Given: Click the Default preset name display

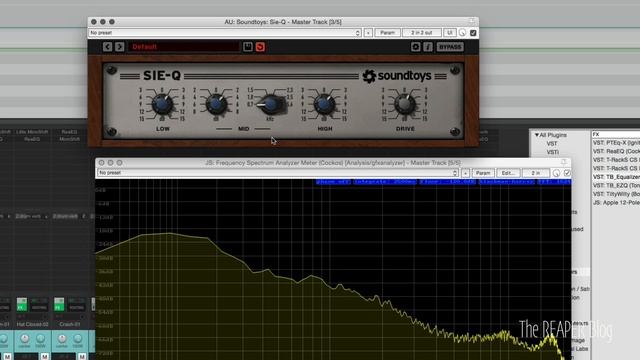Looking at the screenshot, I should (184, 47).
